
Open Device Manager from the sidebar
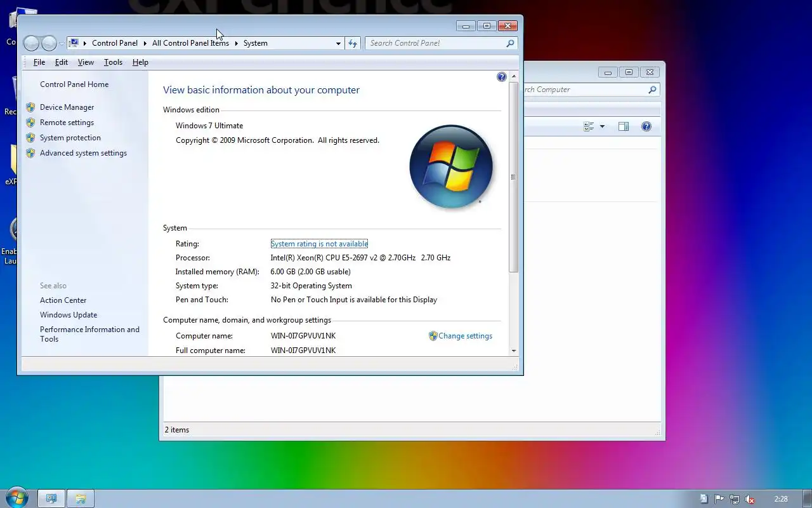click(67, 107)
